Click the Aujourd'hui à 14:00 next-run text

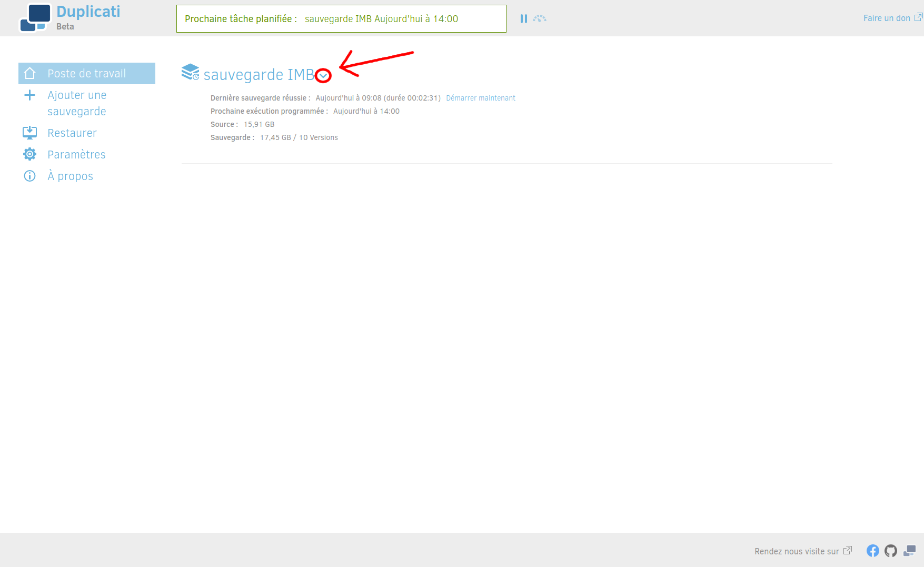pyautogui.click(x=366, y=111)
